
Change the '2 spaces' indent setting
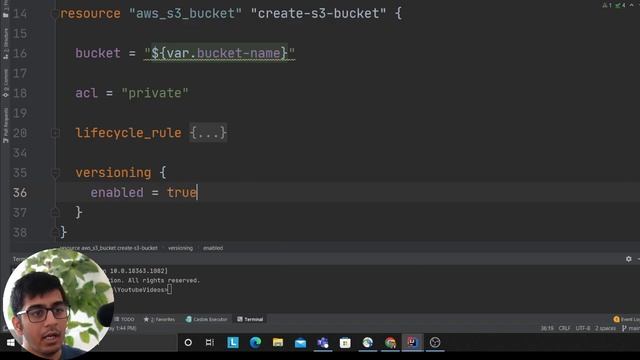tap(605, 328)
